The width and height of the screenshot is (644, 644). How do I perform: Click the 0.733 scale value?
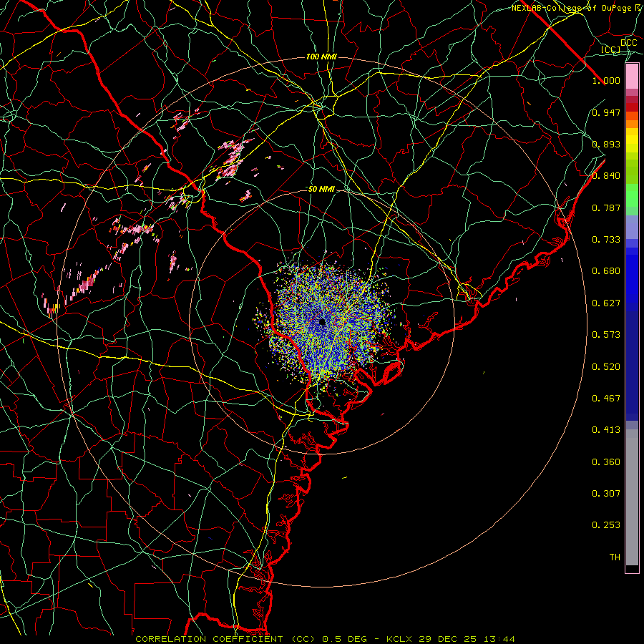[606, 240]
